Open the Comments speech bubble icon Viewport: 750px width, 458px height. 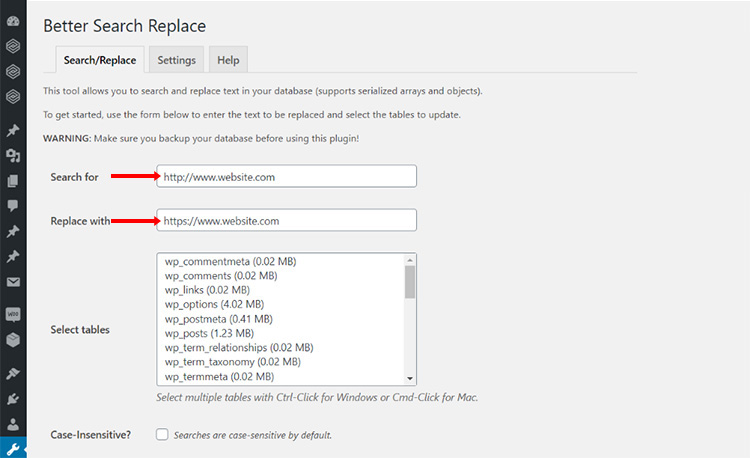click(x=13, y=206)
